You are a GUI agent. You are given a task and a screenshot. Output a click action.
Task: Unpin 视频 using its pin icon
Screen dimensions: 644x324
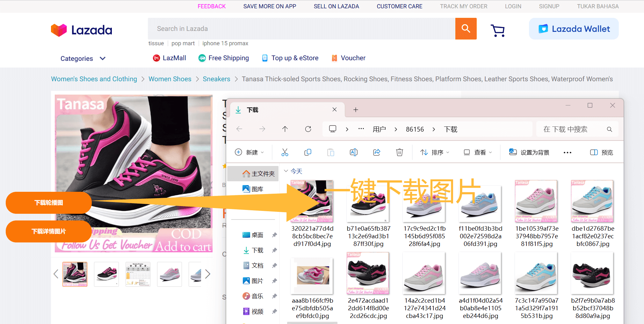tap(274, 311)
